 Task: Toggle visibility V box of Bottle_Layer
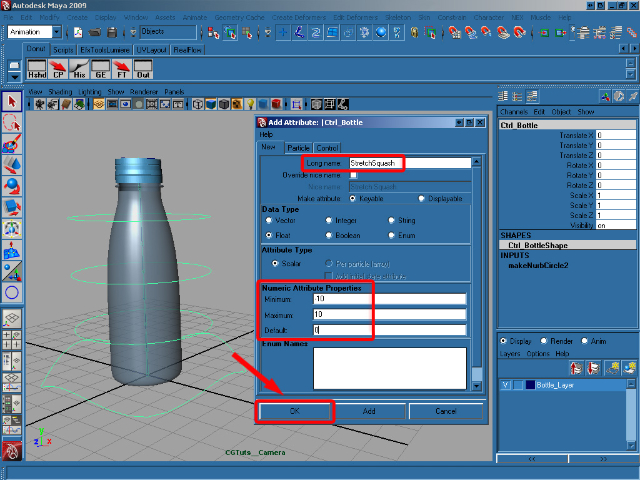click(505, 384)
